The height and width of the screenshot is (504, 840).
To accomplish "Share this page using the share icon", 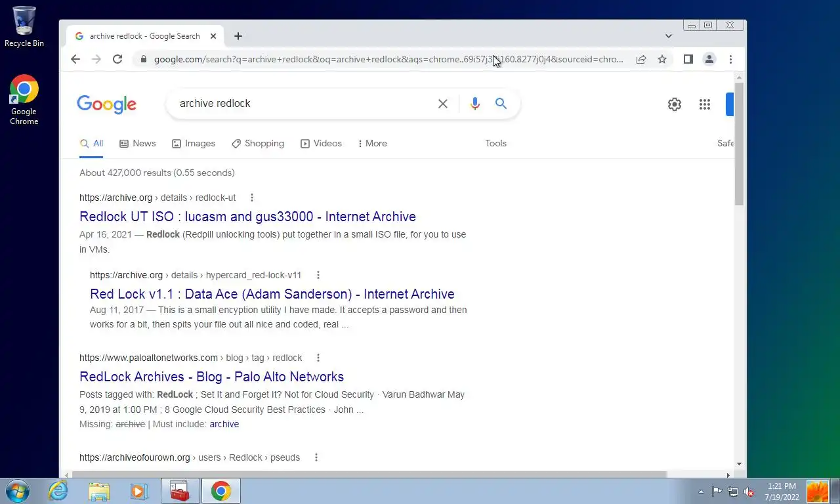I will coord(641,59).
